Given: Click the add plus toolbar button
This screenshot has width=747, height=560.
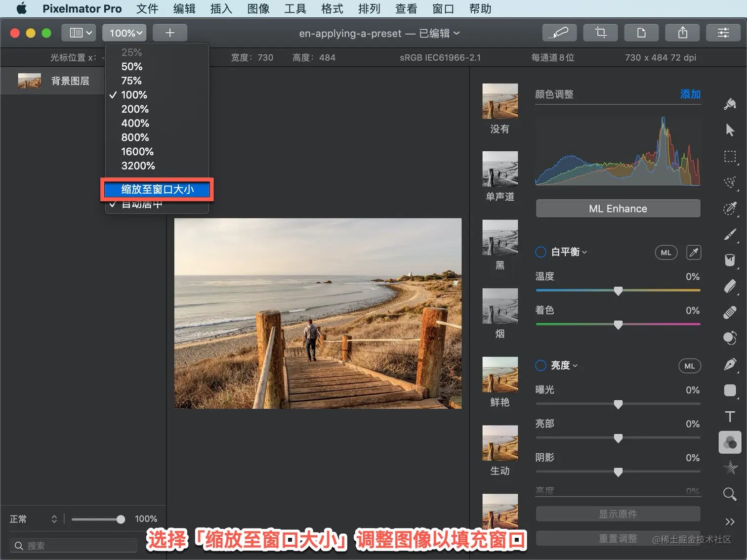Looking at the screenshot, I should 170,33.
